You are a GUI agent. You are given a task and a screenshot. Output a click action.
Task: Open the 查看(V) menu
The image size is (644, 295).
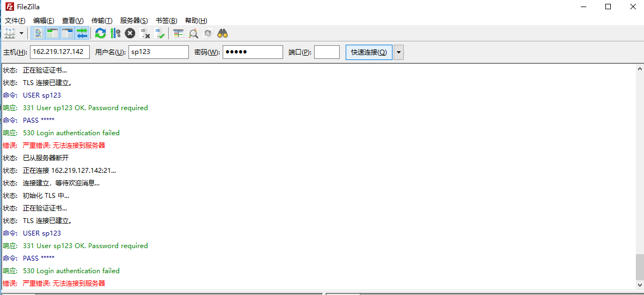click(73, 21)
